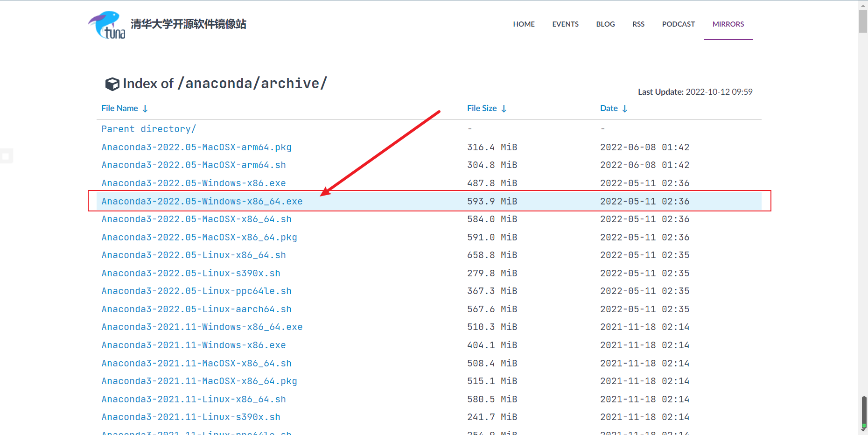Click the Last Update 2022-10-12 09:59 text

[x=695, y=92]
